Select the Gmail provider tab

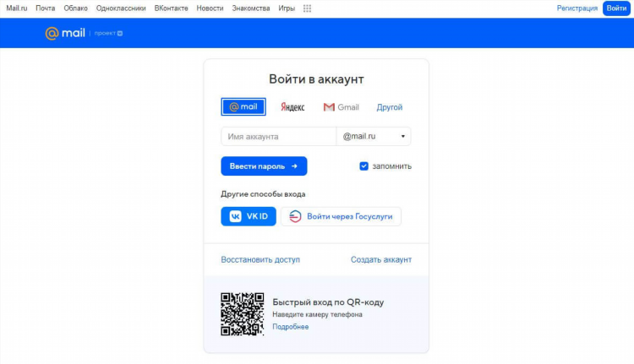point(341,107)
